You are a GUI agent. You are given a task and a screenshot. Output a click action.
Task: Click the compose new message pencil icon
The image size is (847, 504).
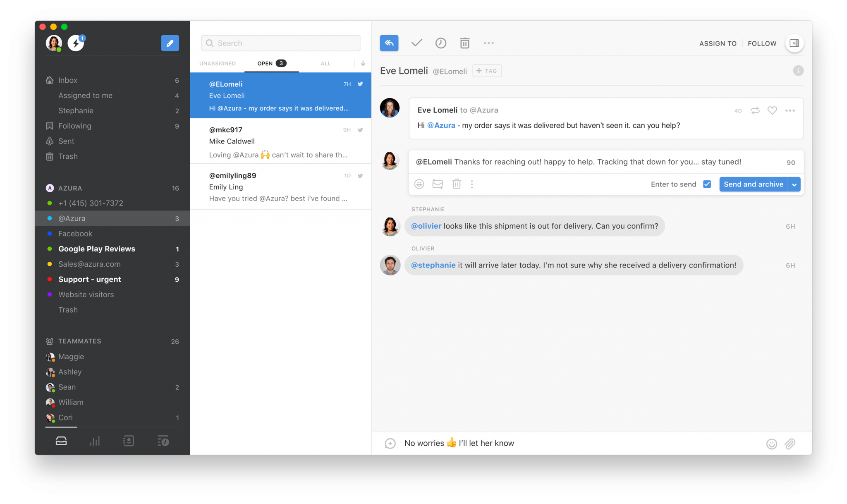click(170, 43)
